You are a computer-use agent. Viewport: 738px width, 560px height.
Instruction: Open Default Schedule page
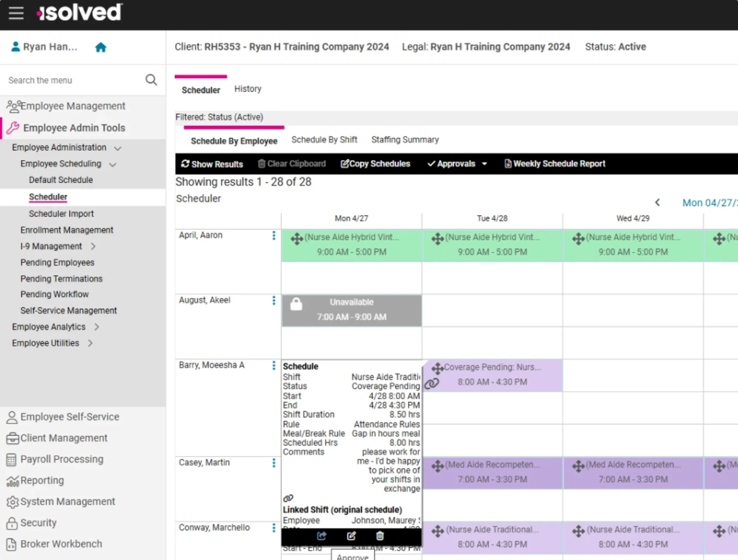point(61,180)
